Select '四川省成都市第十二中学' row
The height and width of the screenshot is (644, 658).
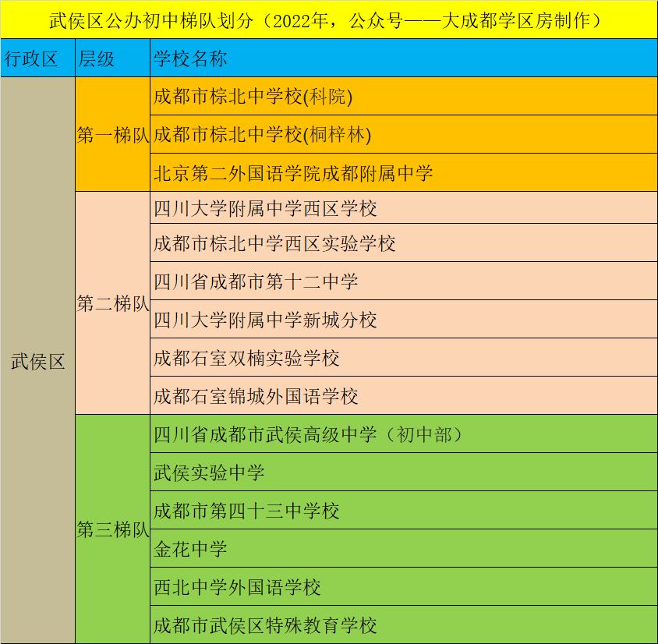[404, 281]
